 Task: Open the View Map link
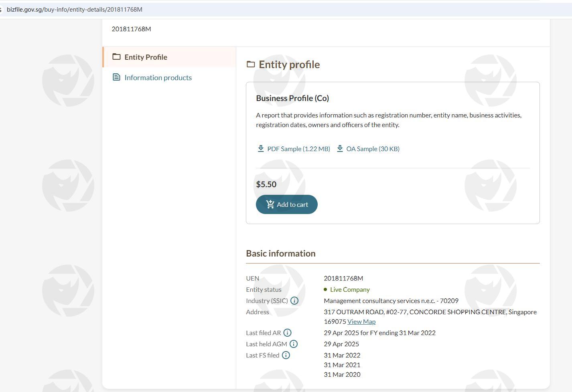(x=361, y=321)
